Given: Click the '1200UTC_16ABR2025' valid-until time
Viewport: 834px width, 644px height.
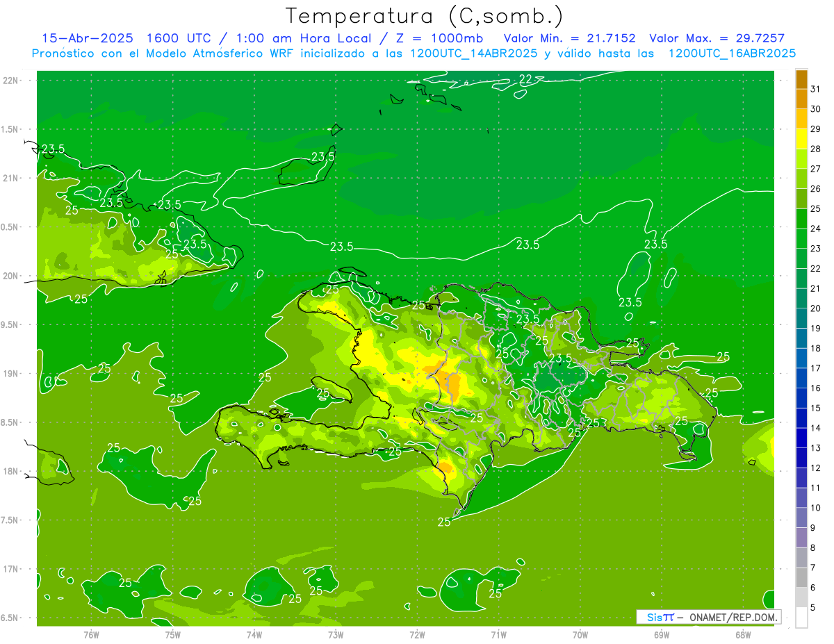Looking at the screenshot, I should [732, 53].
